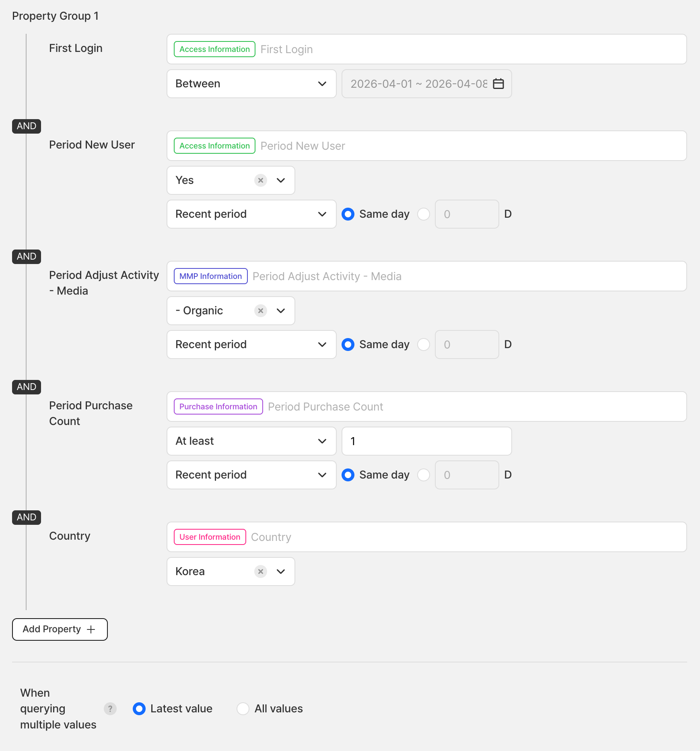Clear the Organic media selection
Viewport: 700px width, 751px height.
pyautogui.click(x=261, y=311)
